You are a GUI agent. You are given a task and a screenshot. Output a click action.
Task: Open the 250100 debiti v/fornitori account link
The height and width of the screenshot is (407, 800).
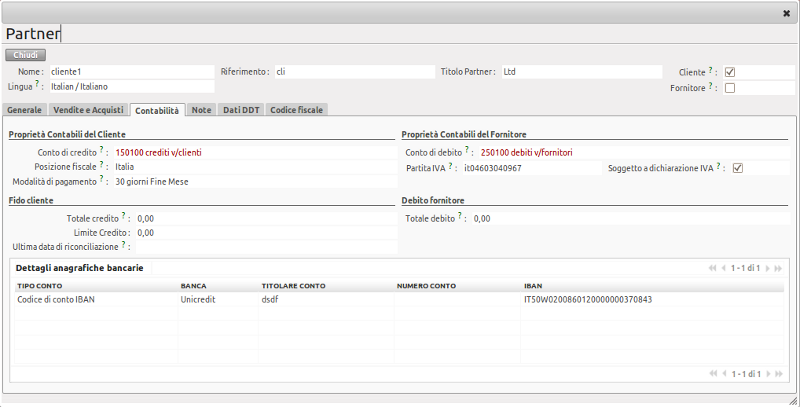click(x=525, y=152)
